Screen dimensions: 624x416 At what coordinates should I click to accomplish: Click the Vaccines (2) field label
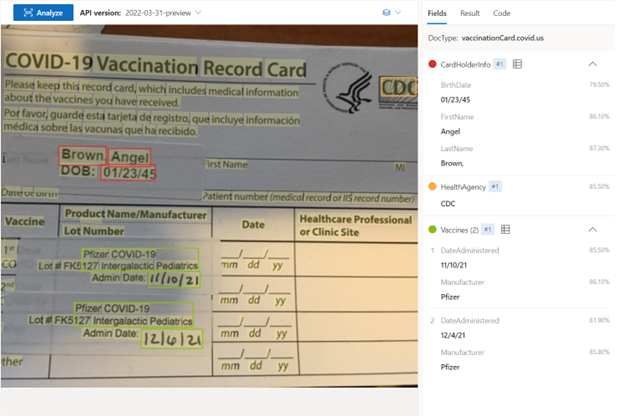coord(459,230)
